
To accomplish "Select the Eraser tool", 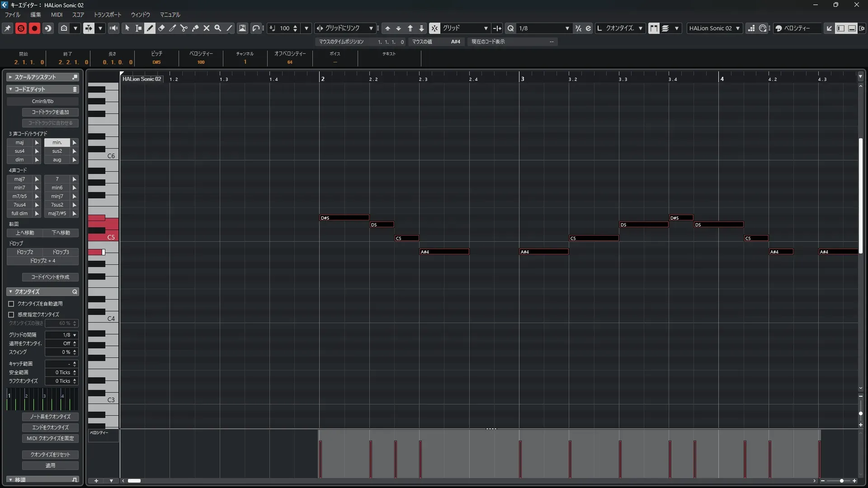I will [x=161, y=28].
